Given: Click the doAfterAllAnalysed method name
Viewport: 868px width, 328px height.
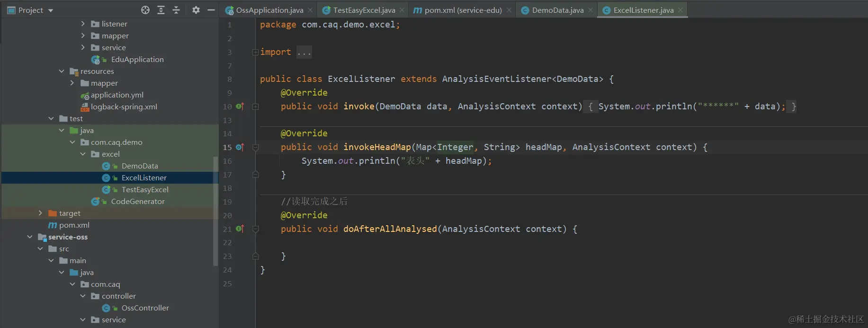Looking at the screenshot, I should click(390, 229).
